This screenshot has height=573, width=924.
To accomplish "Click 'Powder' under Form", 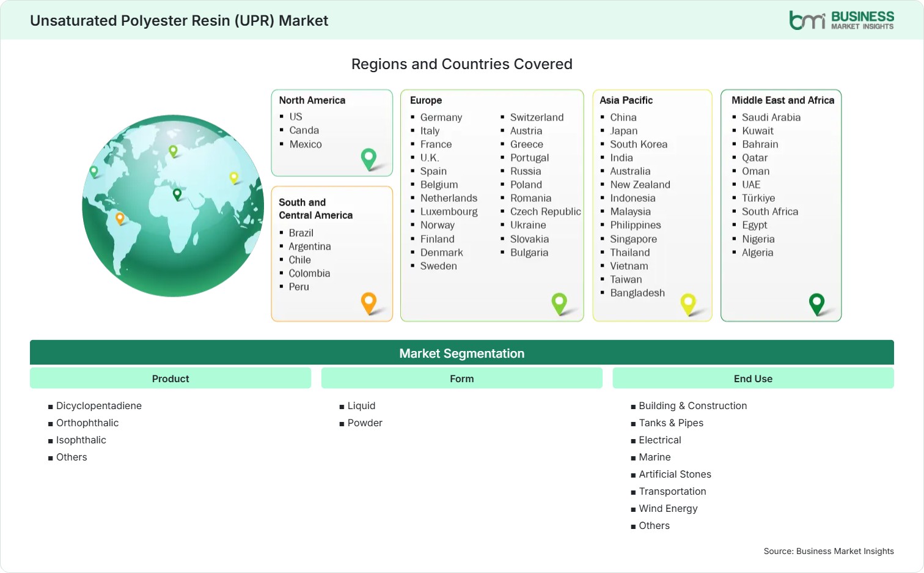I will point(365,423).
